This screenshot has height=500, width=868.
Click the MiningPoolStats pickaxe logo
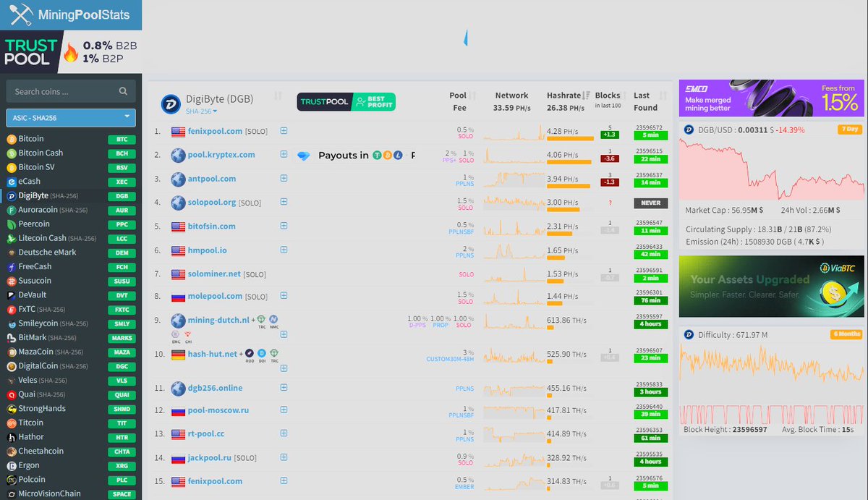[x=22, y=14]
